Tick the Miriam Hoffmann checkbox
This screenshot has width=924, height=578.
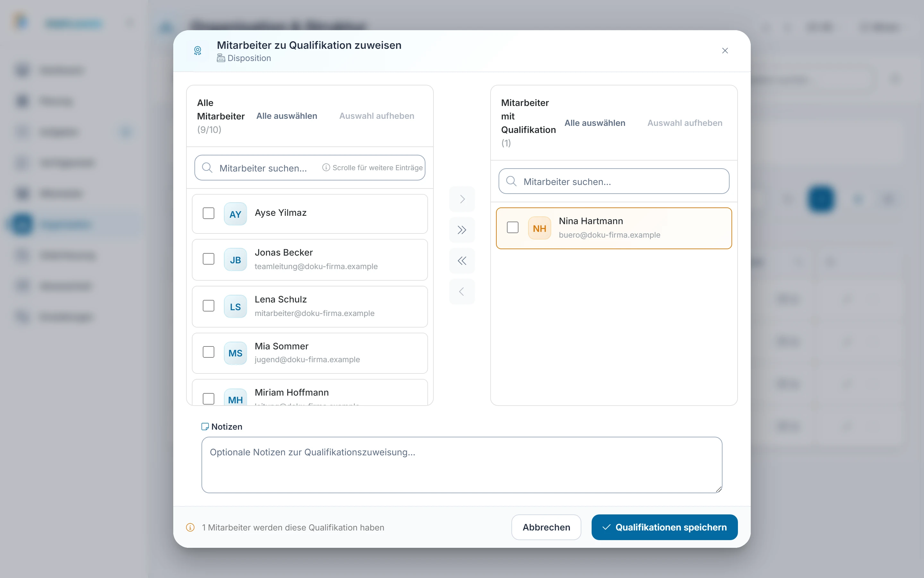(x=209, y=399)
